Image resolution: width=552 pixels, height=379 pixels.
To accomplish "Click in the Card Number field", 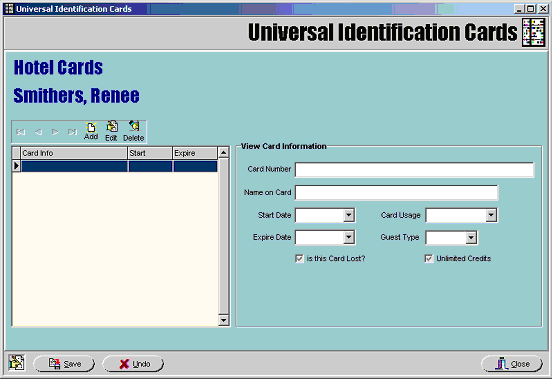I will (x=414, y=170).
